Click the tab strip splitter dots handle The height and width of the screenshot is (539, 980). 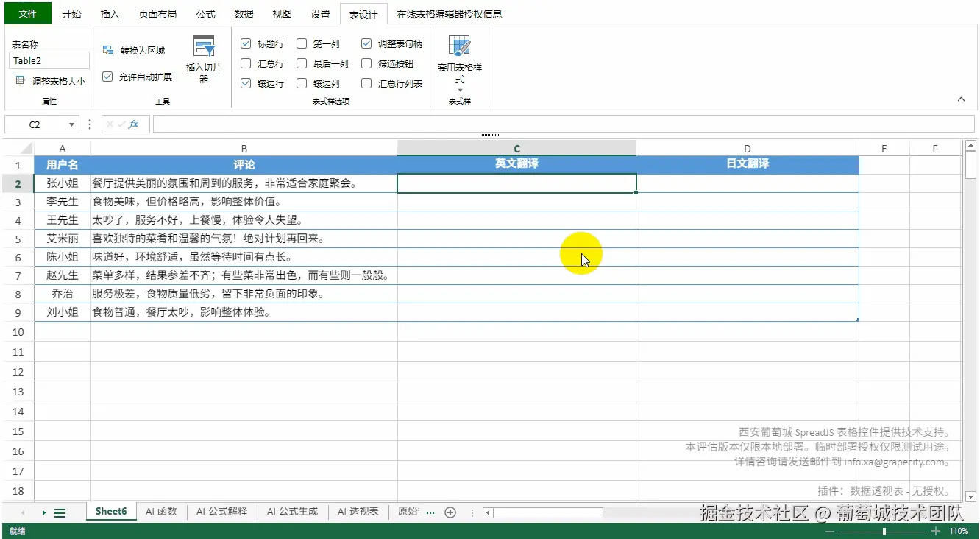[x=472, y=512]
